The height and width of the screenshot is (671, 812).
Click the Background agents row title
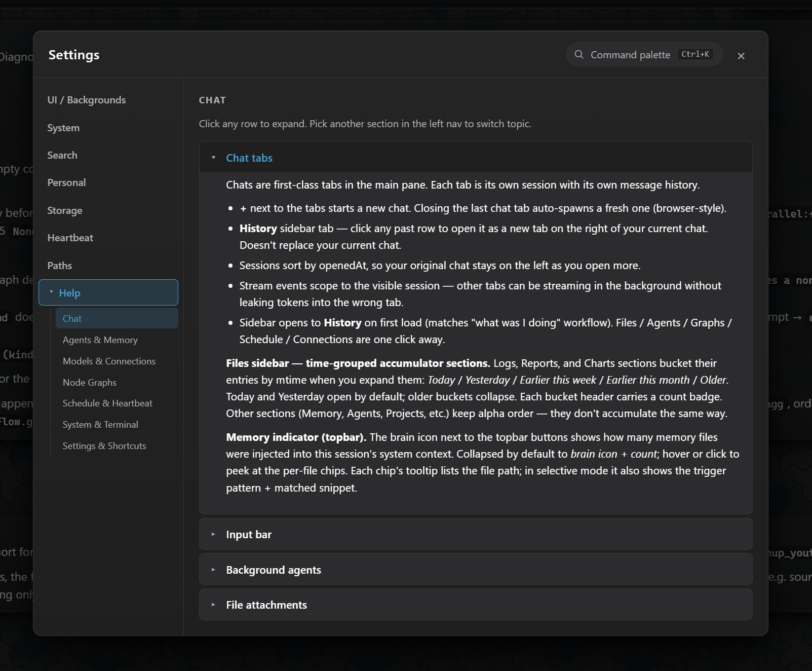(274, 570)
